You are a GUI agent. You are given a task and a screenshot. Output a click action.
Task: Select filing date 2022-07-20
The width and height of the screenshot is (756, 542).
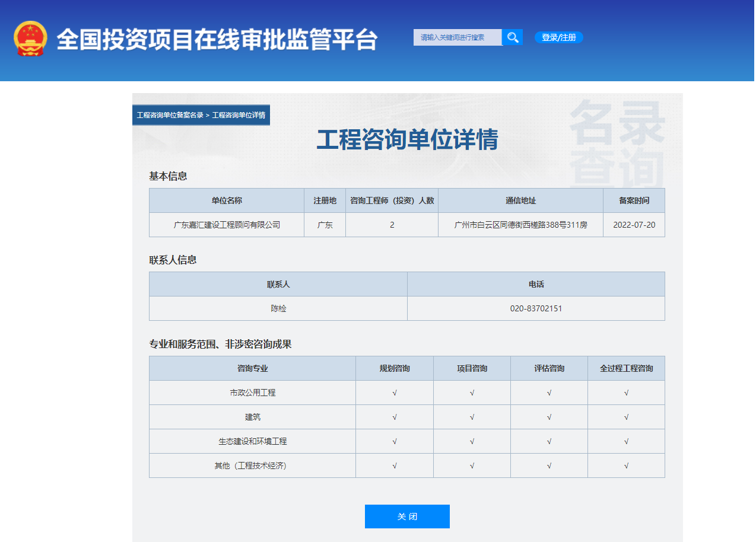[634, 225]
